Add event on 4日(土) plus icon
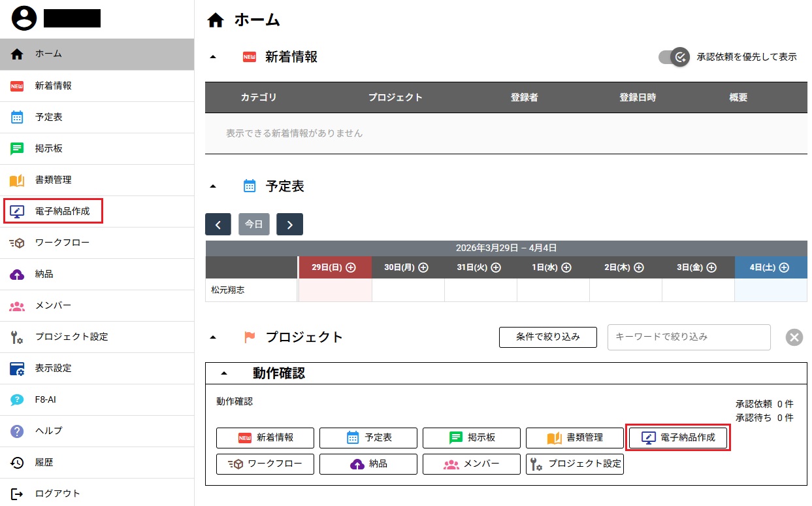 click(784, 267)
